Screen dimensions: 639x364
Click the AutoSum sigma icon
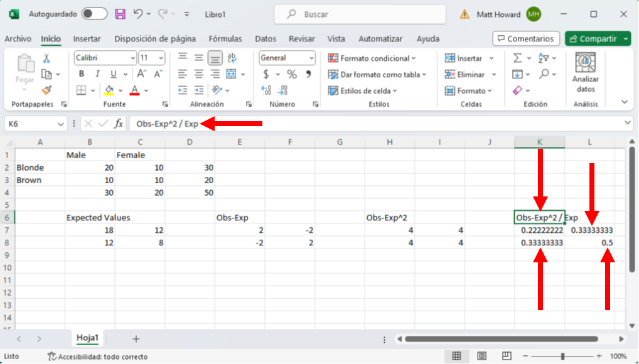518,58
